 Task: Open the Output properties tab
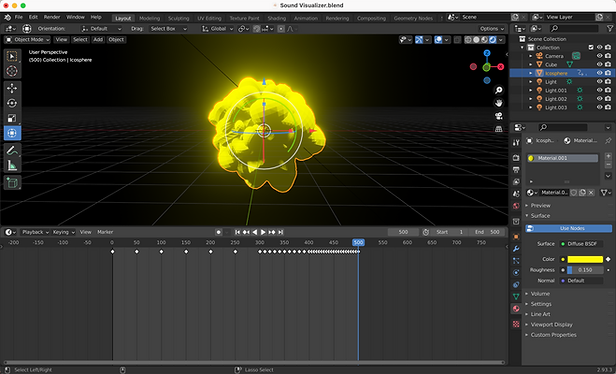coord(516,170)
